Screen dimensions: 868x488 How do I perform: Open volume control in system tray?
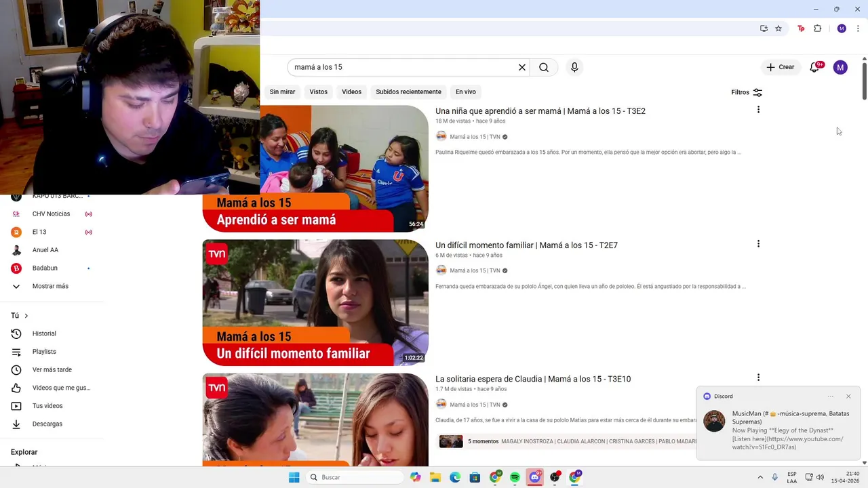[820, 477]
